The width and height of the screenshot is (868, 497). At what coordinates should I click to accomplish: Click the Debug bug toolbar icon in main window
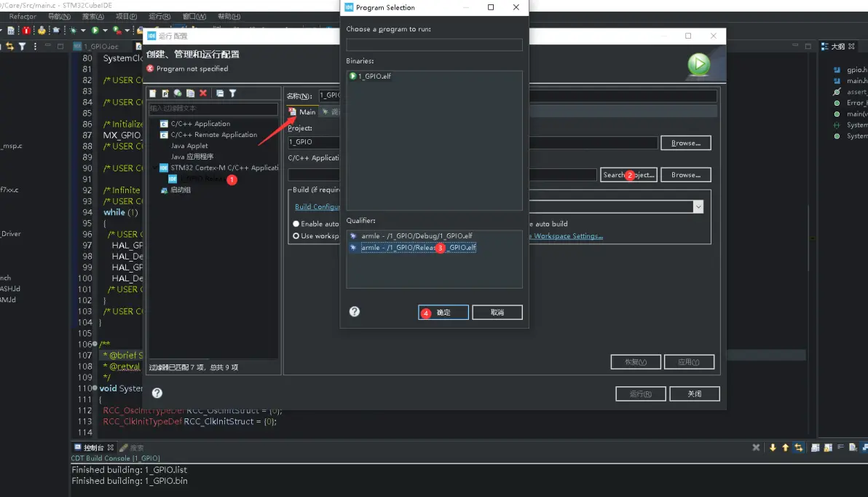pos(73,30)
